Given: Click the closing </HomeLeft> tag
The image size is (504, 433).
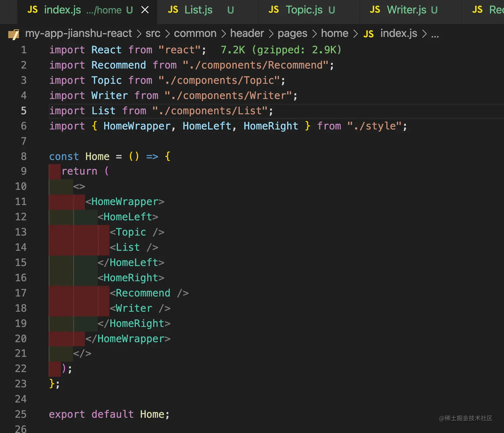Looking at the screenshot, I should [131, 263].
